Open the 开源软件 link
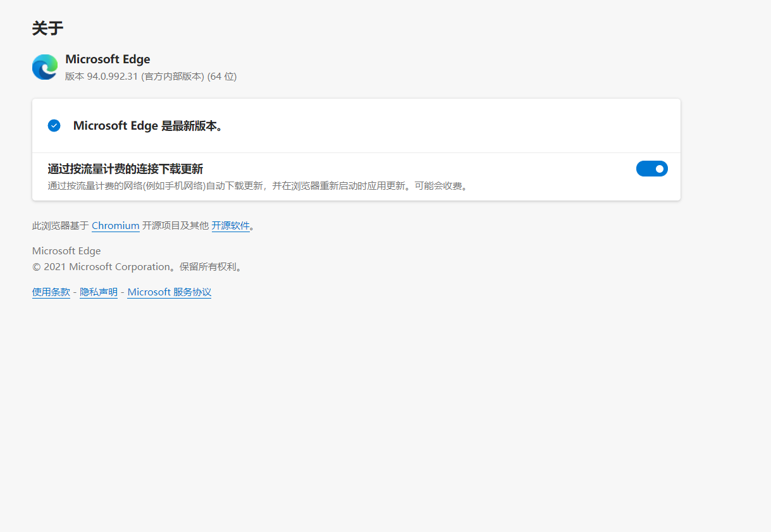Screen dimensions: 771x532 [231, 225]
